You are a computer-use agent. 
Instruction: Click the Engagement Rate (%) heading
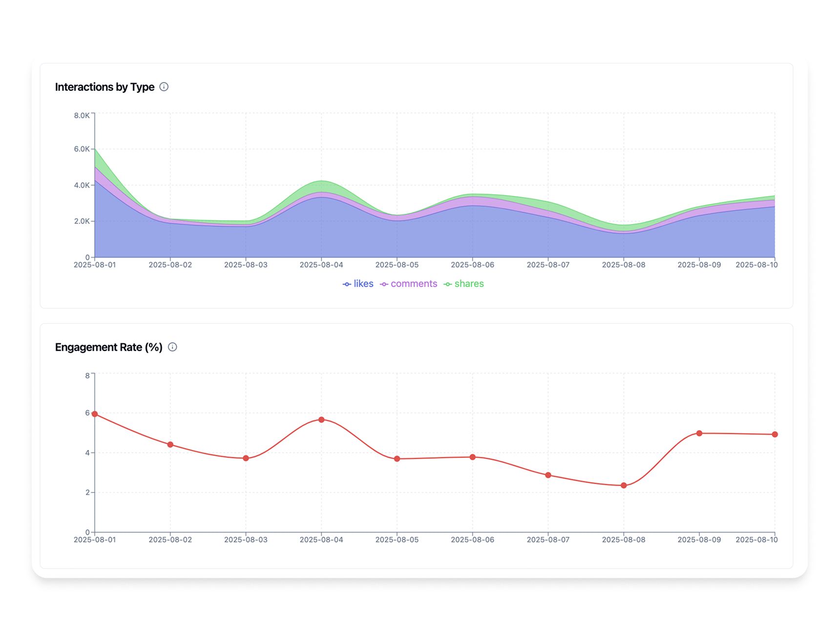(x=108, y=347)
